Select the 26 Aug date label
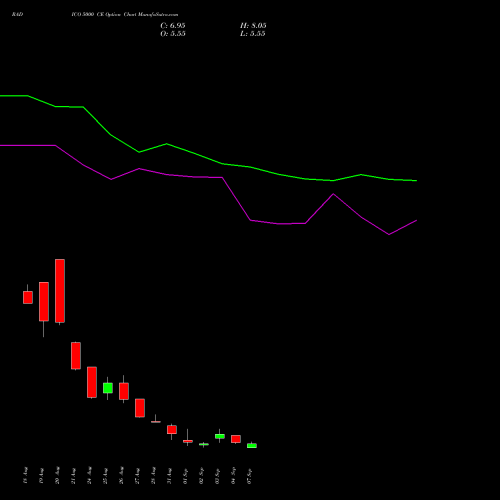Image resolution: width=500 pixels, height=500 pixels. point(122,475)
